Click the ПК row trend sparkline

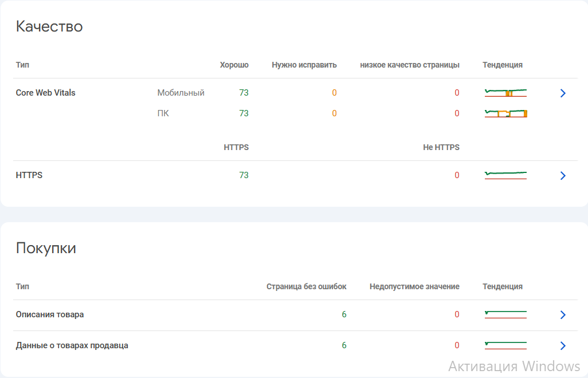coord(505,113)
